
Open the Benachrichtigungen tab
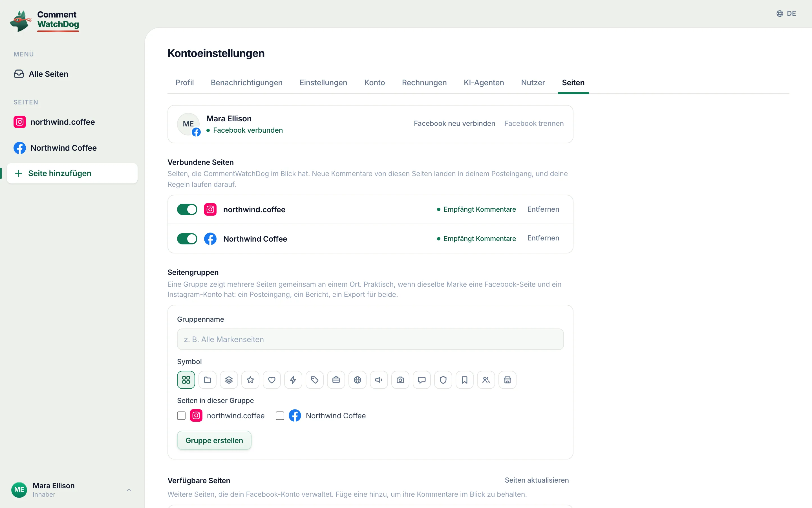(x=247, y=83)
